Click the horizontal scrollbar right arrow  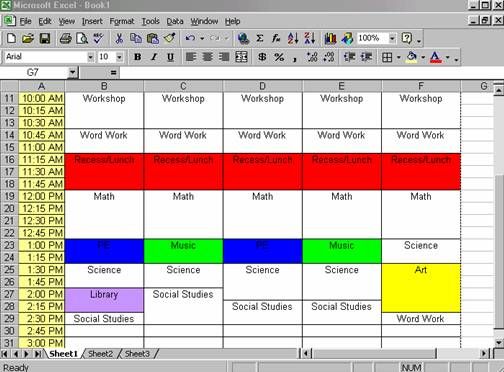click(x=484, y=353)
